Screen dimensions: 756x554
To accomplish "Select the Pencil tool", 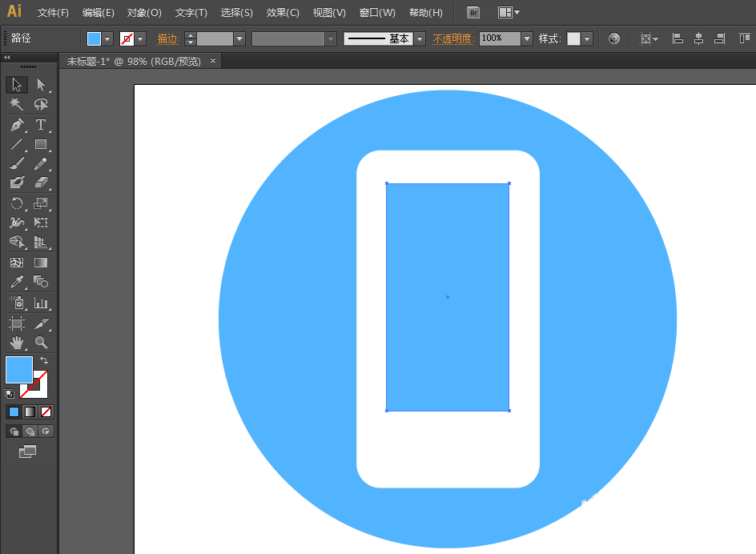I will [41, 163].
